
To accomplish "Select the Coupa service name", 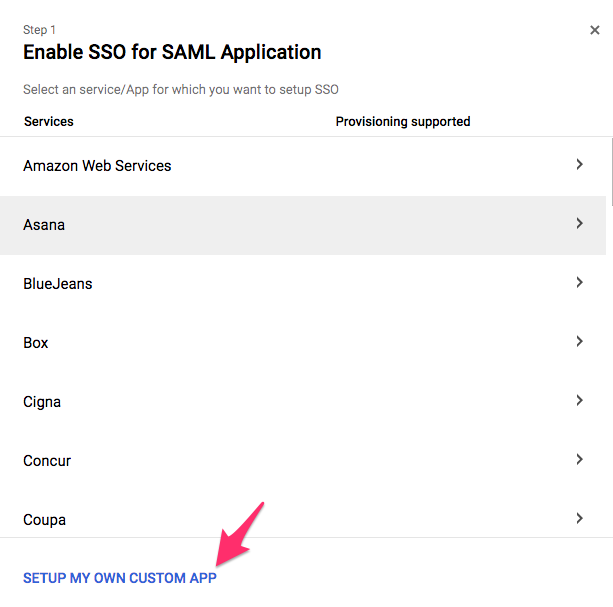I will (45, 520).
